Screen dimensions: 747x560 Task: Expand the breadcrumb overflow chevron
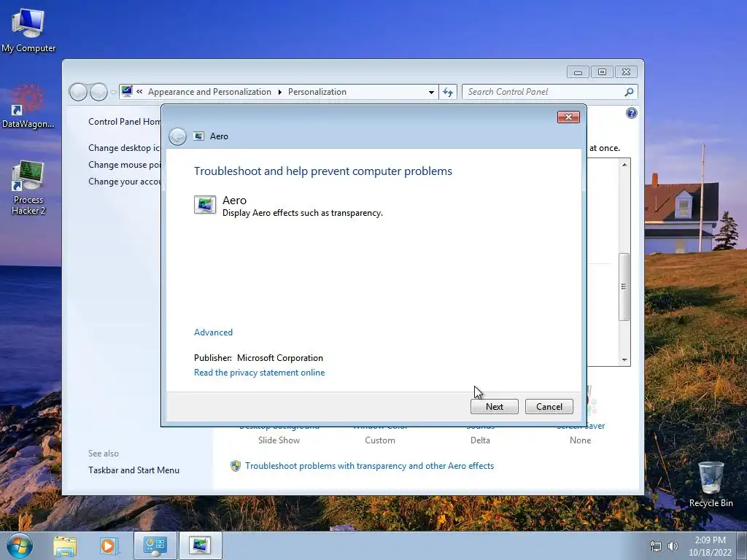(x=139, y=91)
